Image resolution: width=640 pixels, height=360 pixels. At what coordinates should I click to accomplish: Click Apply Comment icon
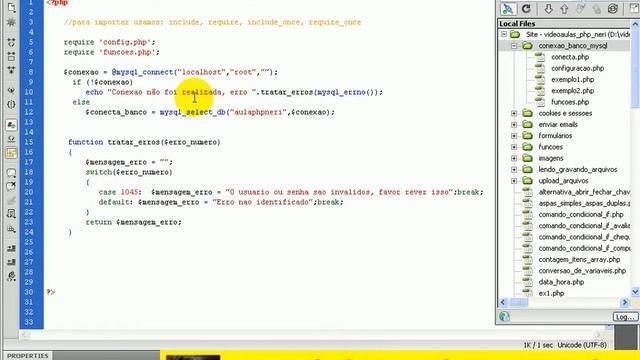click(x=11, y=173)
